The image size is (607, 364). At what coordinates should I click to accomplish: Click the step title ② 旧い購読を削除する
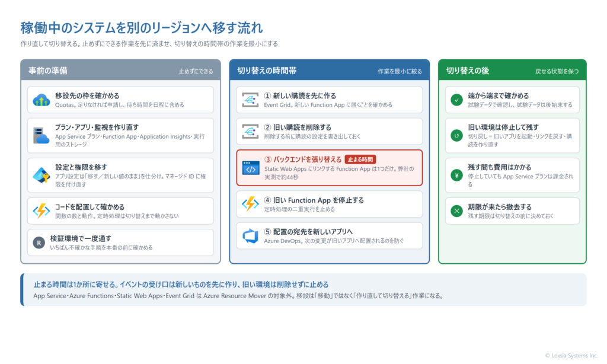(x=298, y=127)
